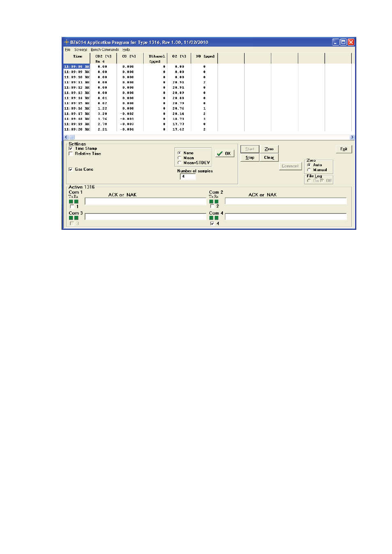392x554 pixels.
Task: Click the Com 1 message field
Action: [x=145, y=201]
